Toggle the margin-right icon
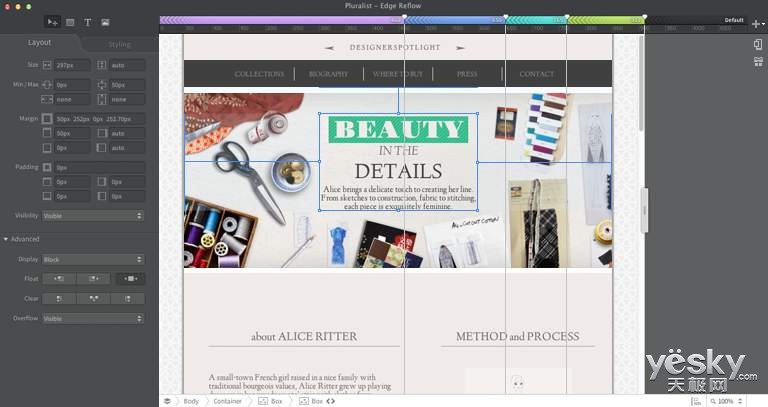The width and height of the screenshot is (768, 407). (101, 133)
